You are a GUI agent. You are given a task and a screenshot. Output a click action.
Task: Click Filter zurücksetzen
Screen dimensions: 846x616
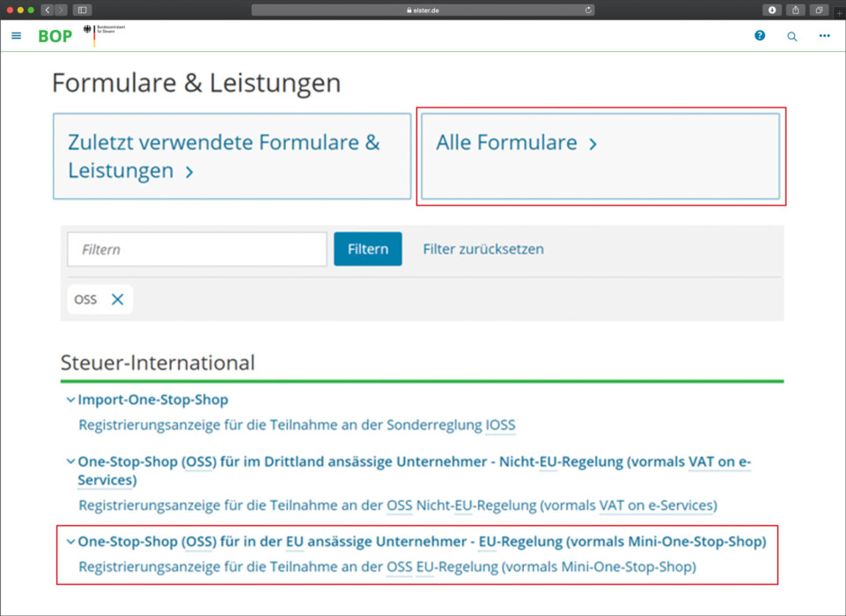coord(482,249)
